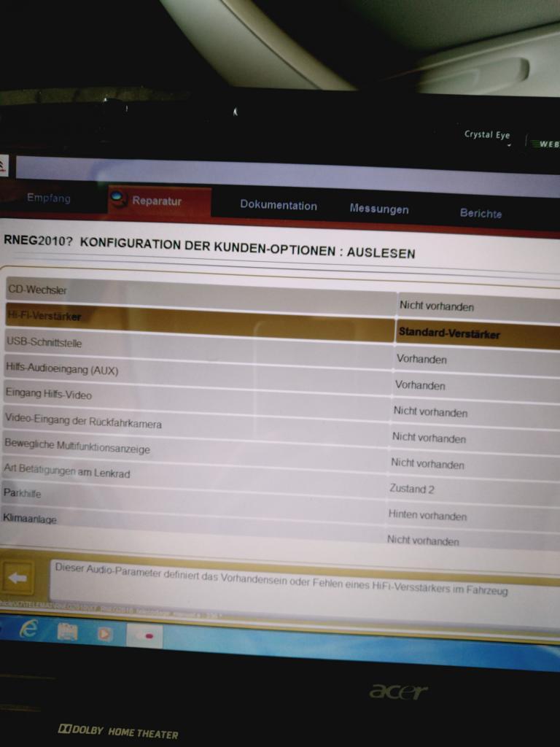Click Nicht vorhanden for Bewegliche Multifunktionsanzeige
Viewport: 560px width, 747px height.
pyautogui.click(x=427, y=463)
